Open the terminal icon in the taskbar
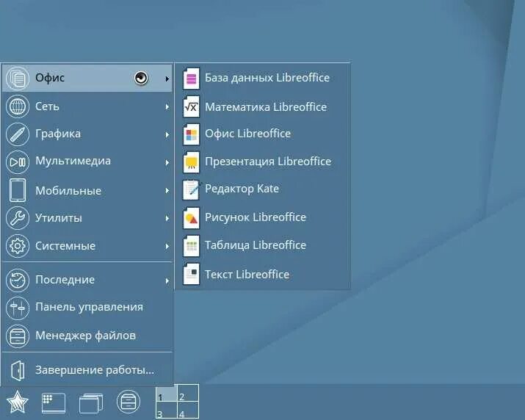 tap(54, 402)
